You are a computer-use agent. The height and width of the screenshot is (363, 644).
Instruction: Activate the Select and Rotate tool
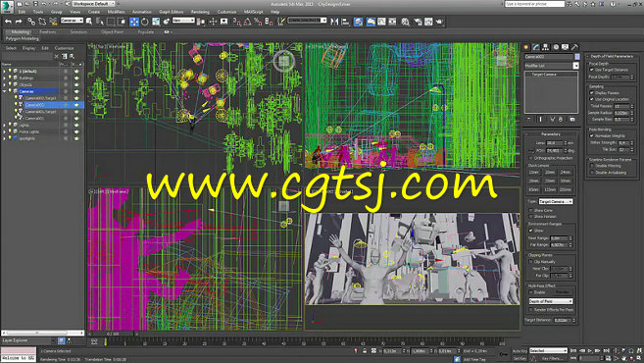(144, 22)
